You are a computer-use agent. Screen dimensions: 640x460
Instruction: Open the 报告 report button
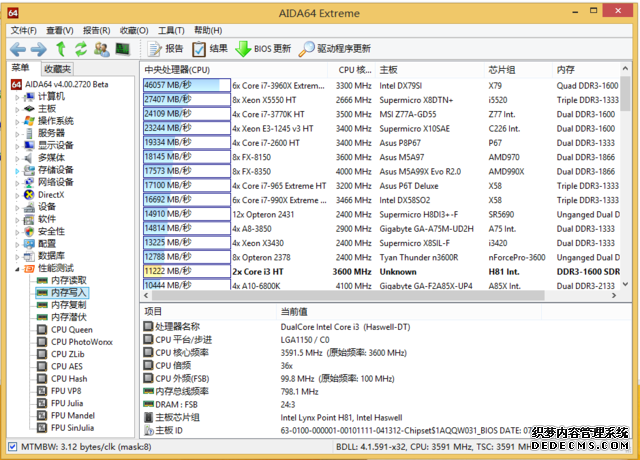point(165,49)
